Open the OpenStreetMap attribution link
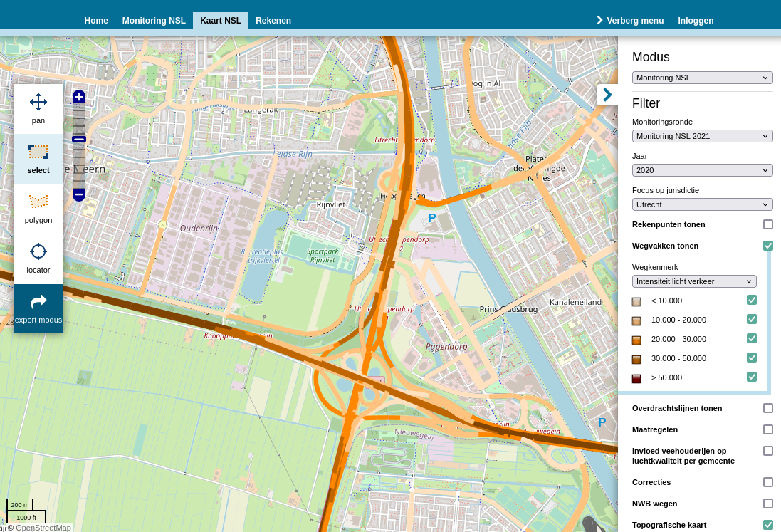 [x=43, y=528]
